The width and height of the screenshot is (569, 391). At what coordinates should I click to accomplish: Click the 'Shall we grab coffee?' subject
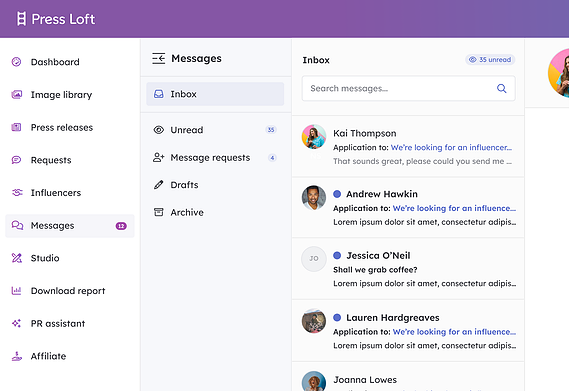coord(375,270)
